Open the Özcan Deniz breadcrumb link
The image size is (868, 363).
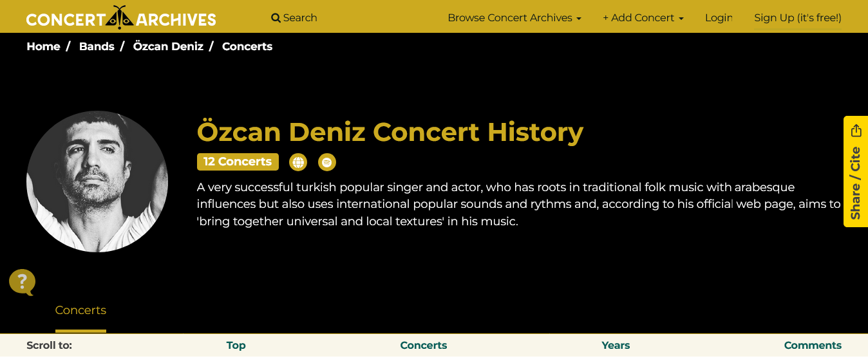click(x=168, y=46)
